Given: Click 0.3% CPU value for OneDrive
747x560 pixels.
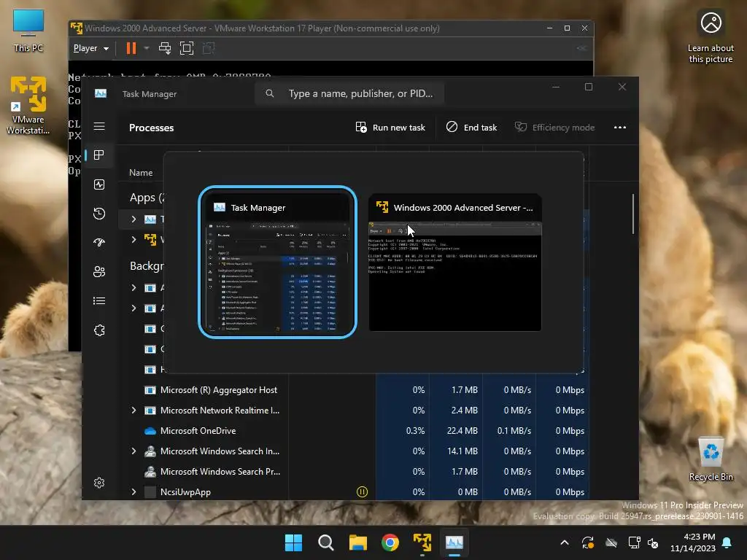Looking at the screenshot, I should tap(403, 431).
